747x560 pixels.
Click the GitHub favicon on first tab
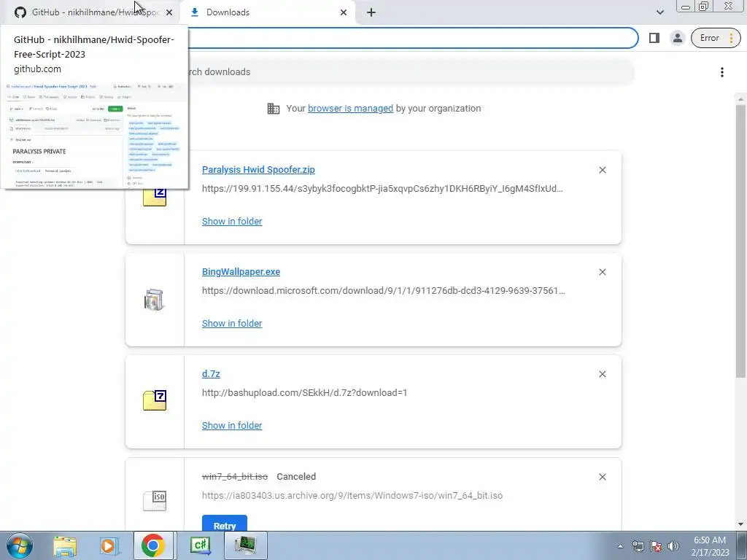click(20, 12)
